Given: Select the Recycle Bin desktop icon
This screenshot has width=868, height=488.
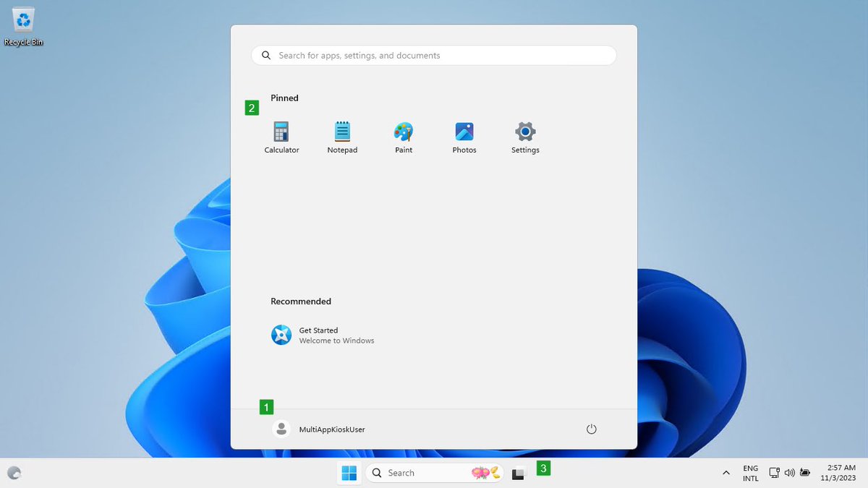Looking at the screenshot, I should [x=24, y=26].
